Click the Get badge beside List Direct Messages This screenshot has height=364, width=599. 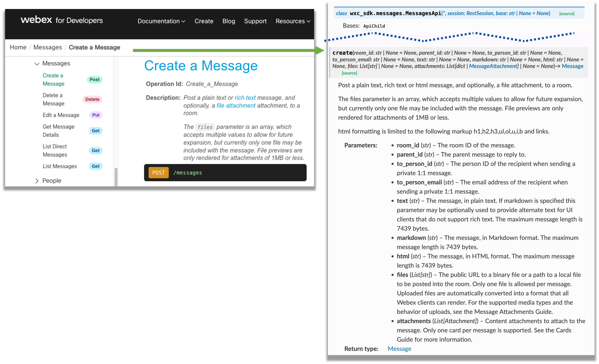95,150
